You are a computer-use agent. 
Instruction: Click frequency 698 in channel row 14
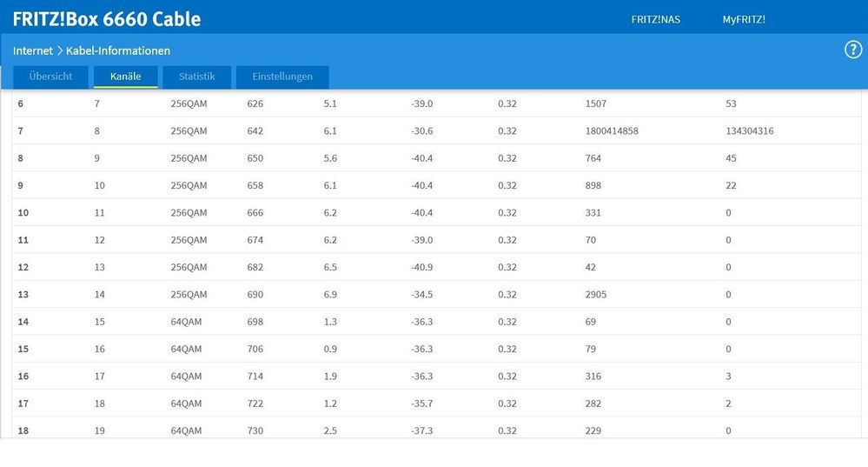pos(255,322)
